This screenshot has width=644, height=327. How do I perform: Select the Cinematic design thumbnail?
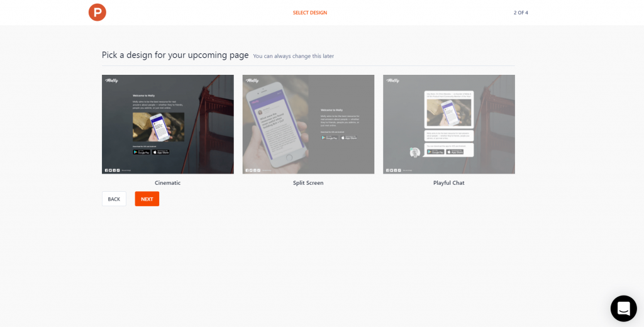tap(167, 124)
